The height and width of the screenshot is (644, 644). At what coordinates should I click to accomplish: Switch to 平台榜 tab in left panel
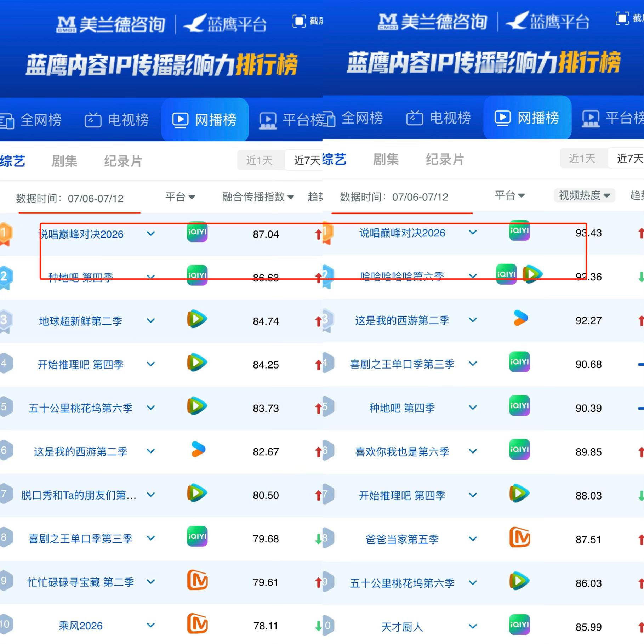pos(291,120)
